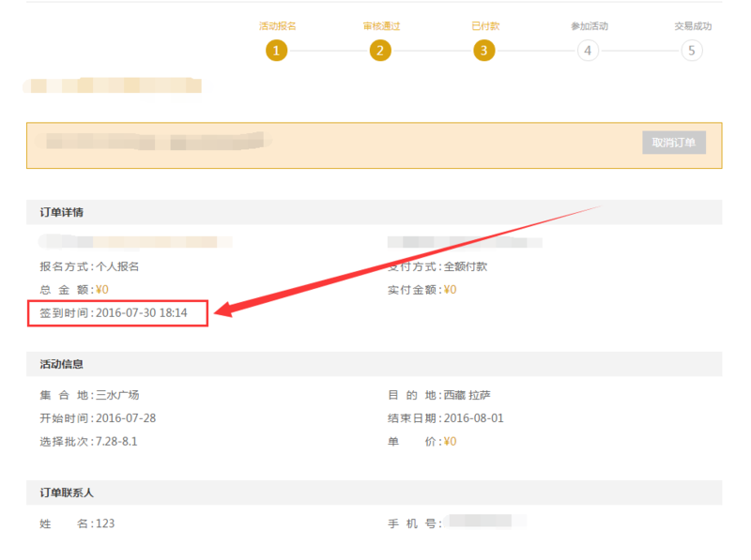Click the step 1 circle for 活动报名
This screenshot has width=751, height=560.
click(x=276, y=51)
